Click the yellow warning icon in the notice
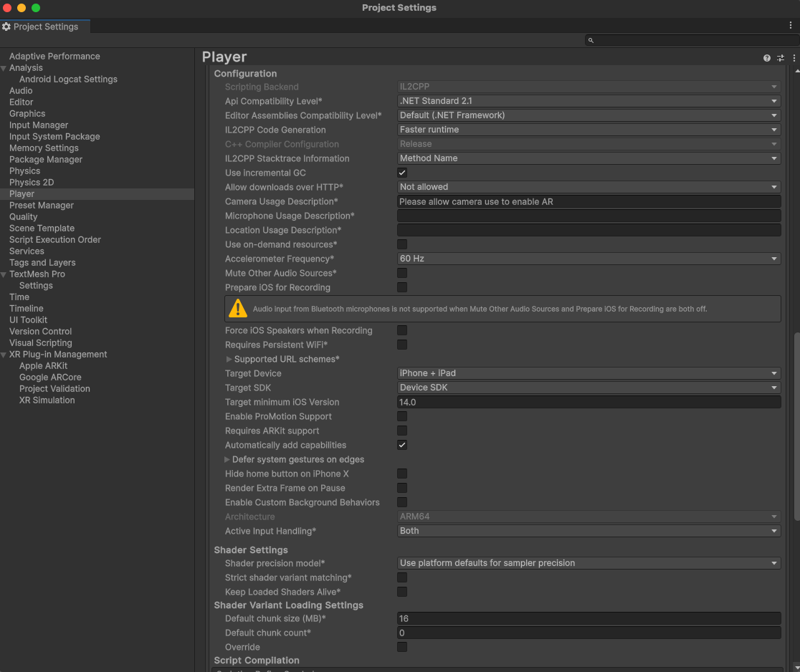 [x=238, y=309]
